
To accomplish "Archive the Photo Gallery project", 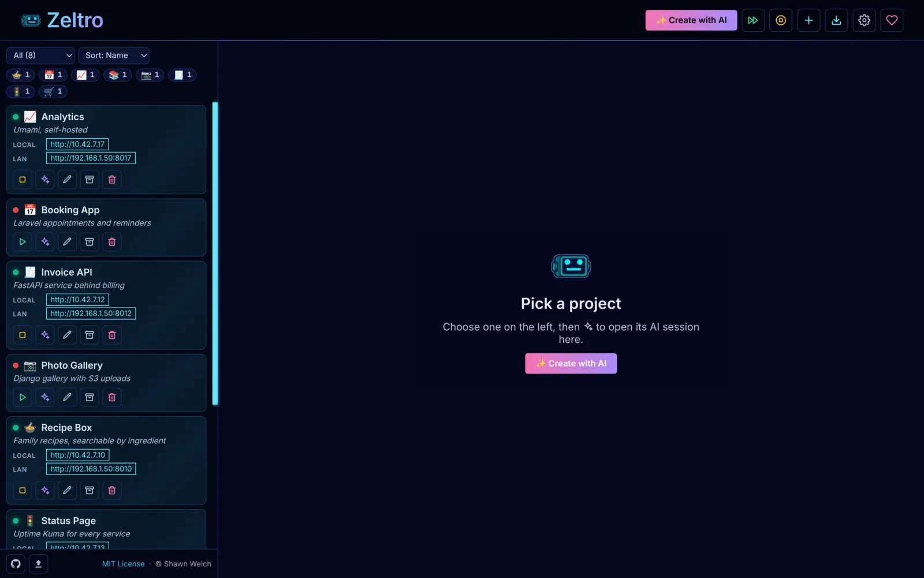I will pos(90,398).
